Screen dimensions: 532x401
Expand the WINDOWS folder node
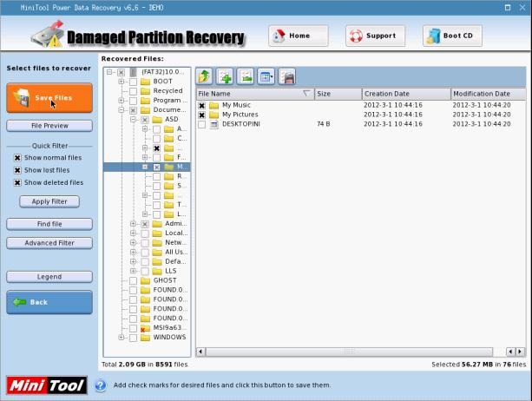[x=122, y=338]
